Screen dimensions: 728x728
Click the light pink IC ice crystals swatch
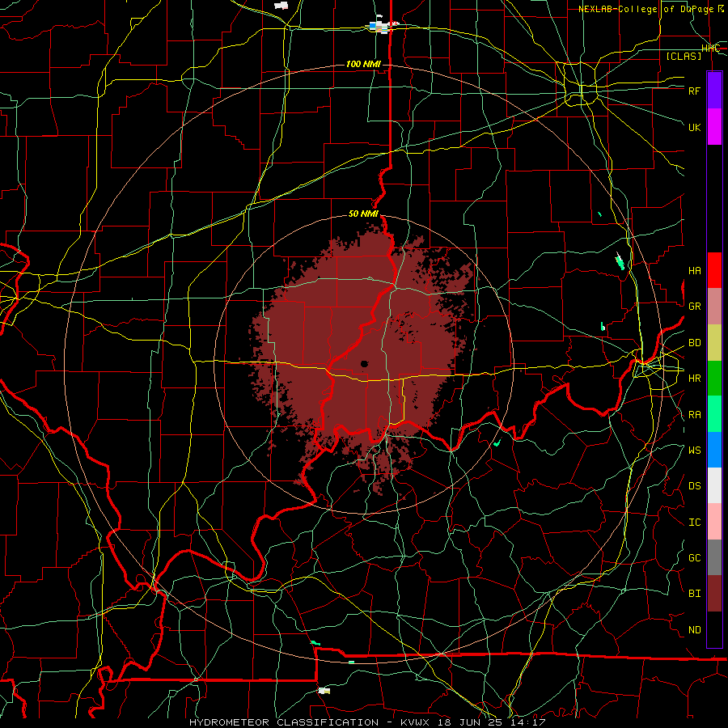[714, 522]
